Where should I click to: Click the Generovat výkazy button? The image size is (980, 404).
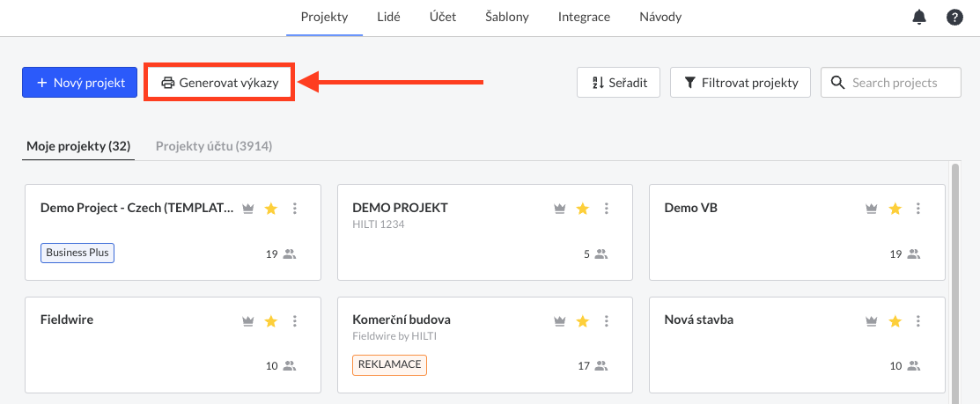tap(218, 83)
